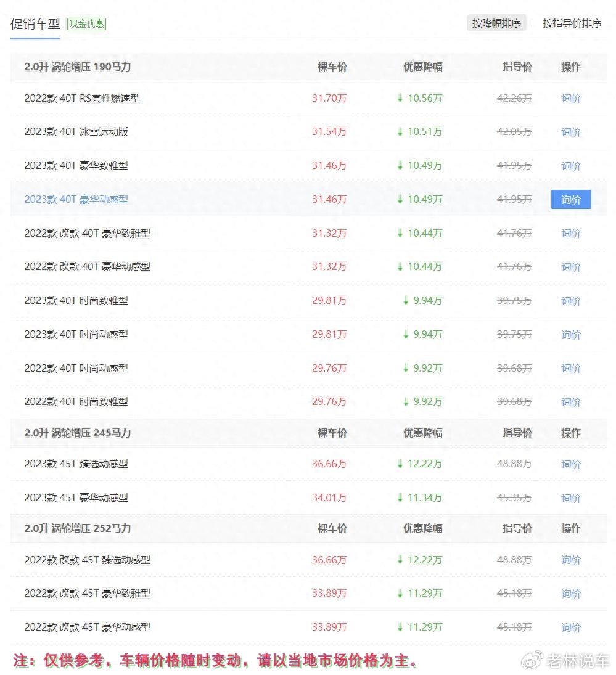
Task: Click 询价 for 2023款 40T 冰雪运动版
Action: coord(571,132)
